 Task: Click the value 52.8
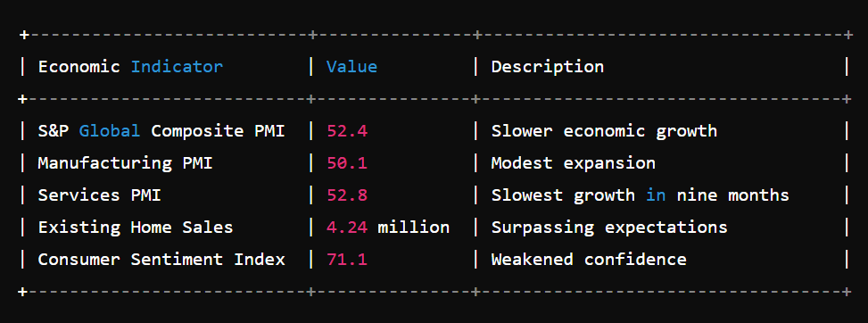[347, 195]
